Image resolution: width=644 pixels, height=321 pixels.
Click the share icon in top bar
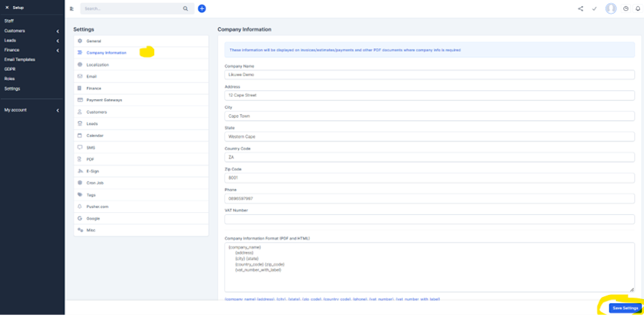pos(580,9)
